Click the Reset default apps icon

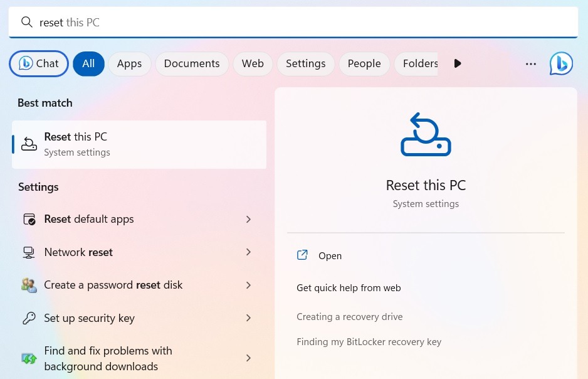click(x=29, y=218)
